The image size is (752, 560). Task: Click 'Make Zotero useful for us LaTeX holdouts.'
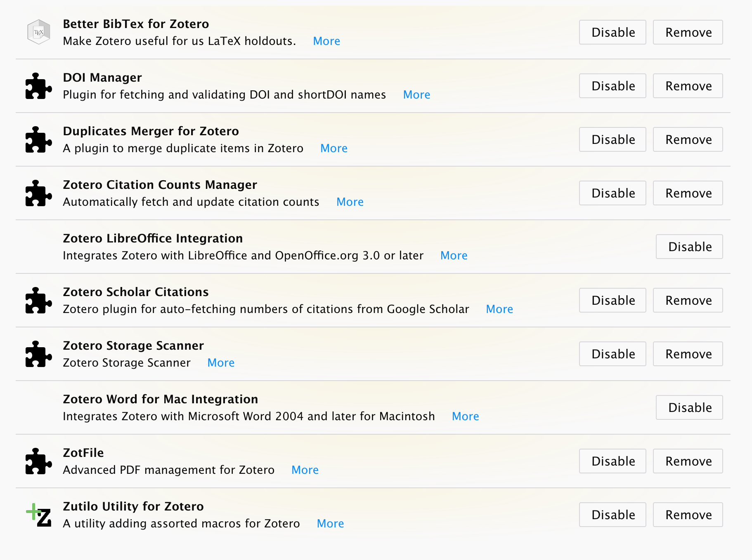click(180, 41)
